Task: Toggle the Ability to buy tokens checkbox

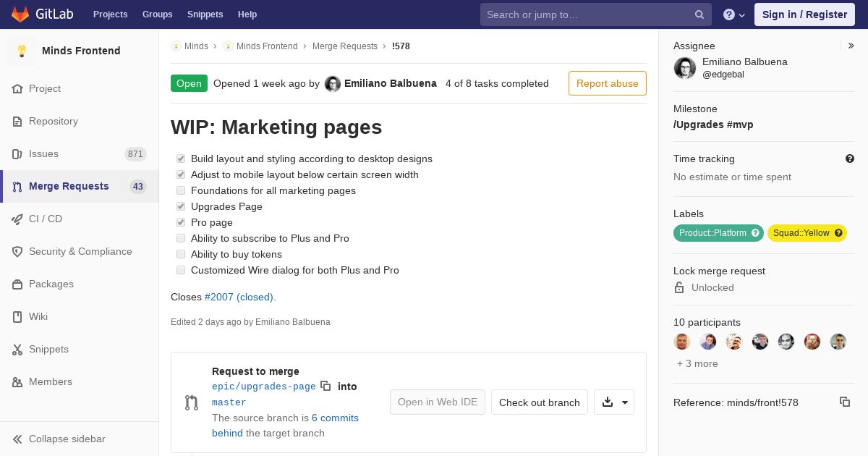Action: click(x=181, y=254)
